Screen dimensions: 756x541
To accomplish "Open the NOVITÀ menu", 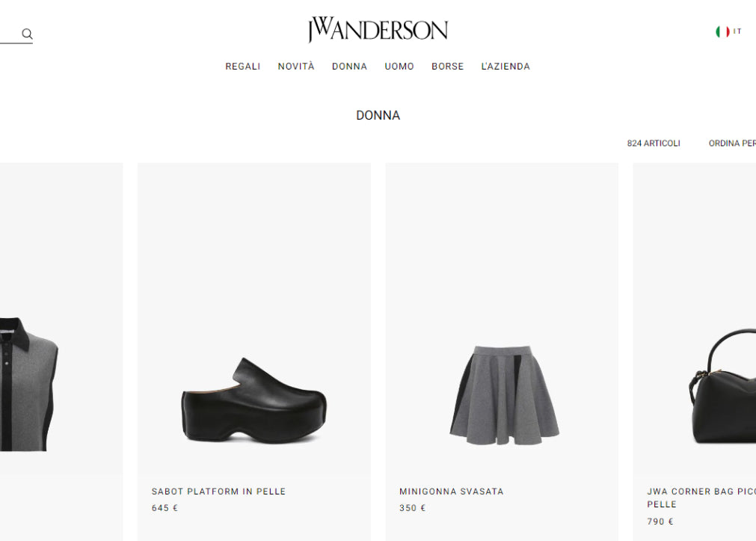I will click(x=296, y=66).
